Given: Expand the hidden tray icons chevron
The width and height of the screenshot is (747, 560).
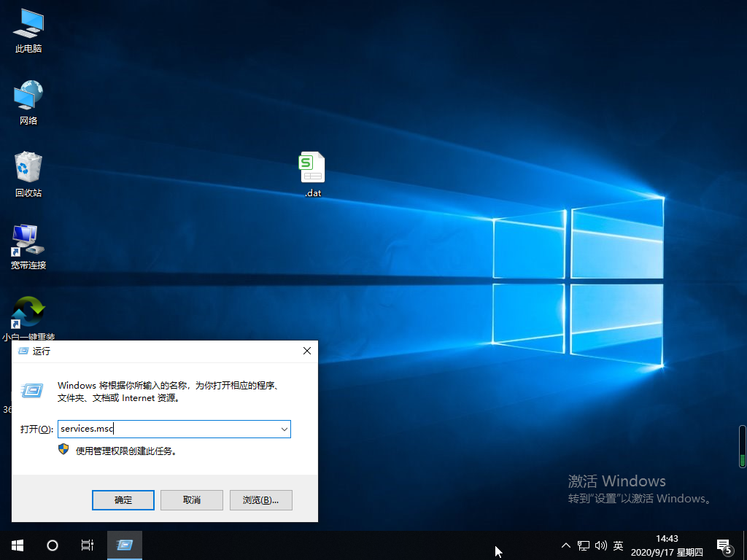Looking at the screenshot, I should pos(566,545).
